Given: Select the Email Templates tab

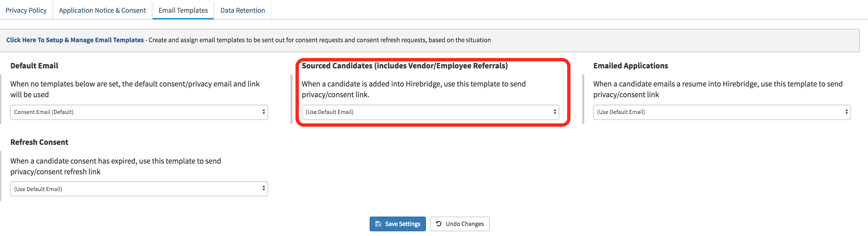Looking at the screenshot, I should point(183,10).
